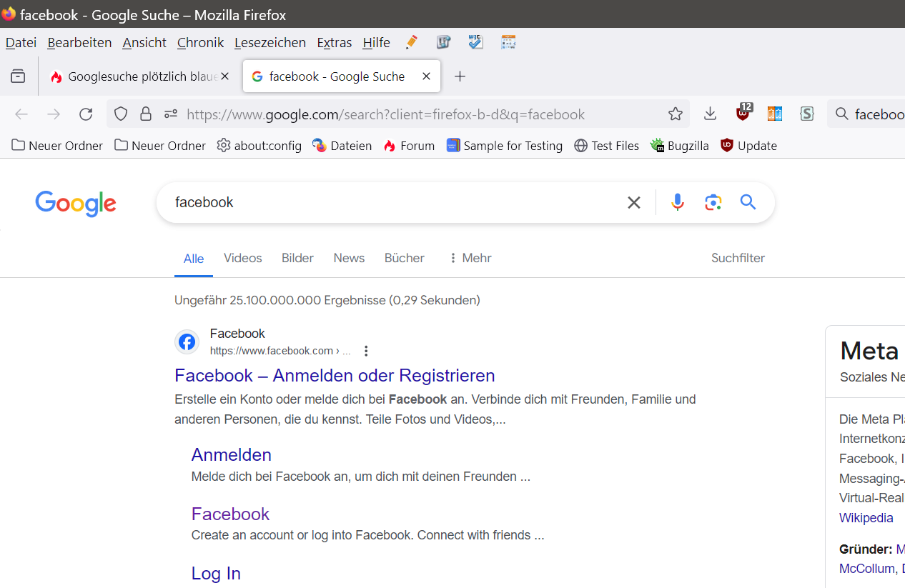Open the Suchfilter options
Screen dimensions: 905x588
coord(738,258)
